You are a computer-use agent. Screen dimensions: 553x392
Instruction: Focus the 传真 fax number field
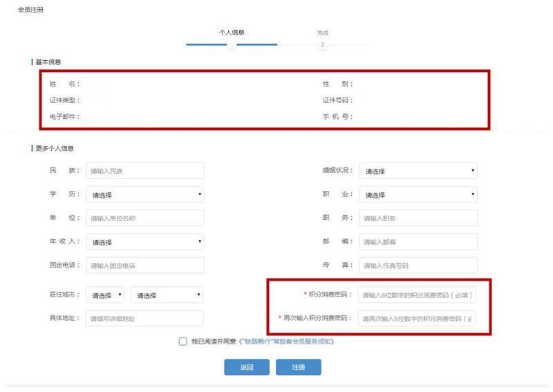point(418,265)
